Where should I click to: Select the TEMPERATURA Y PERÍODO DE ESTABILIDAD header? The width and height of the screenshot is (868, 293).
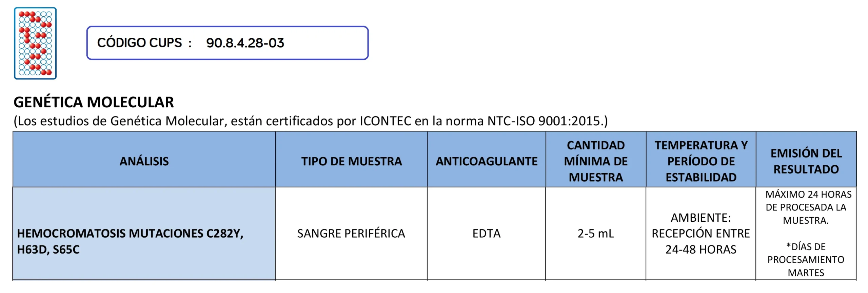click(701, 161)
